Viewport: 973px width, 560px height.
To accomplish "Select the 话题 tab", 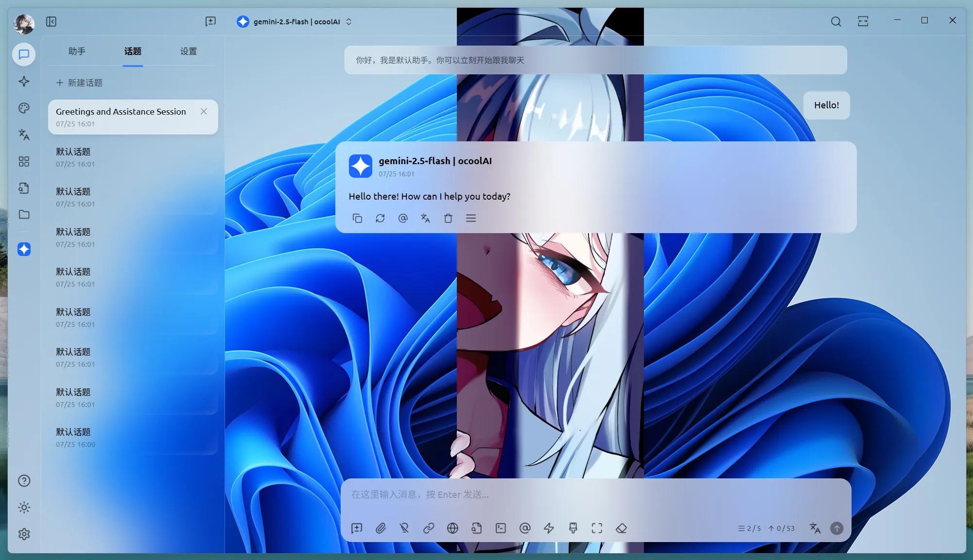I will 133,51.
